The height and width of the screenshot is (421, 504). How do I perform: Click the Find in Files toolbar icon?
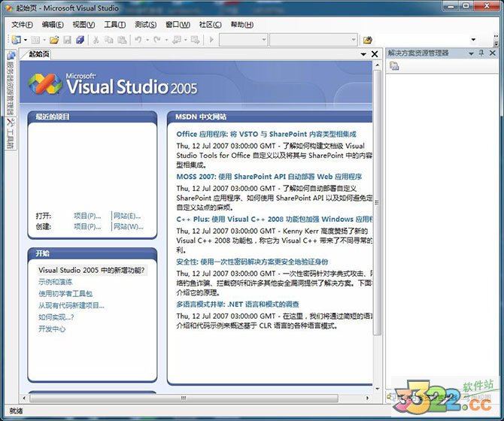point(368,40)
